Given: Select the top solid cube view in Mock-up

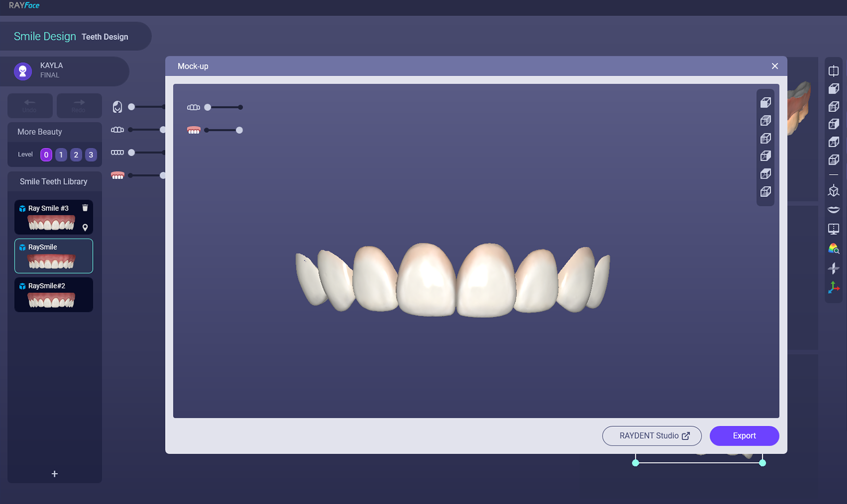Looking at the screenshot, I should 766,103.
